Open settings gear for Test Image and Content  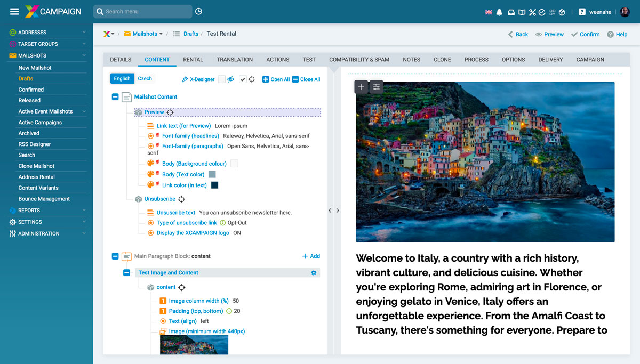click(314, 273)
